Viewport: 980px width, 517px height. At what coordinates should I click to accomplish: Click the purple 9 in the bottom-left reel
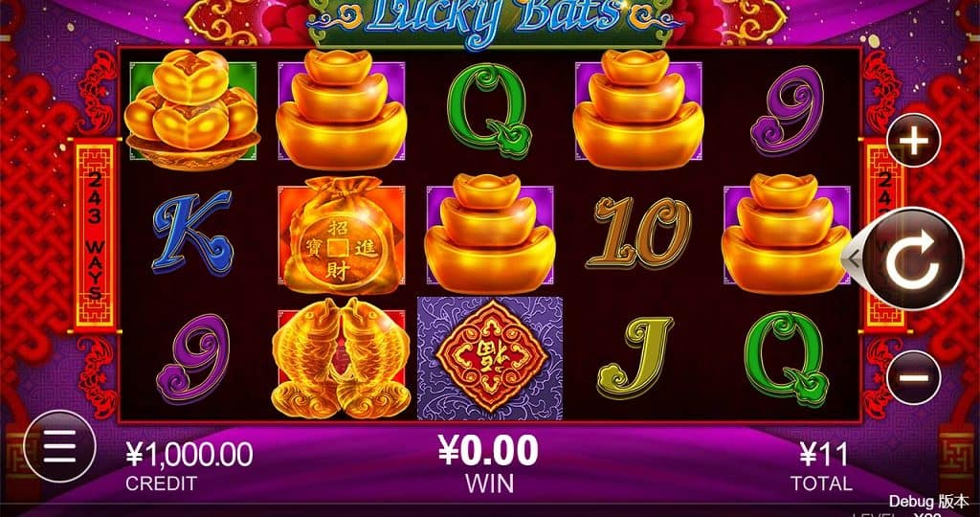tap(192, 359)
